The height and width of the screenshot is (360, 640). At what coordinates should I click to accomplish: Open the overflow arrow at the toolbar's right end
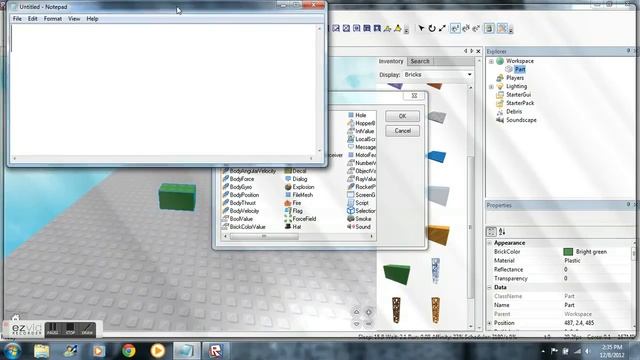pos(511,29)
